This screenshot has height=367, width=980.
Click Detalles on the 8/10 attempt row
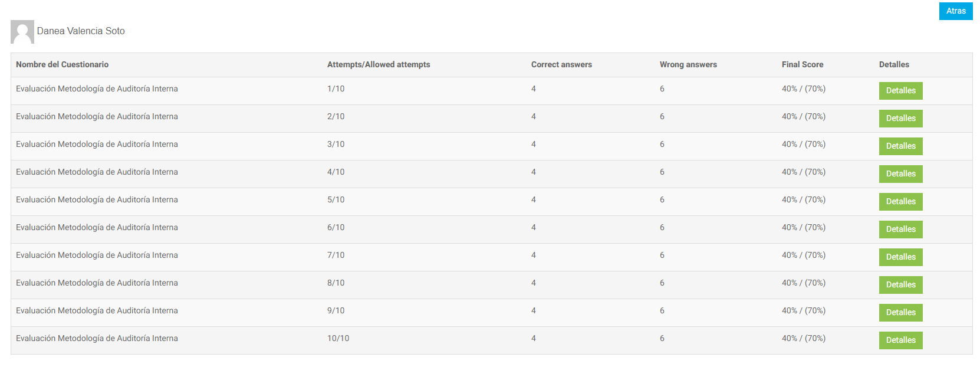click(900, 285)
